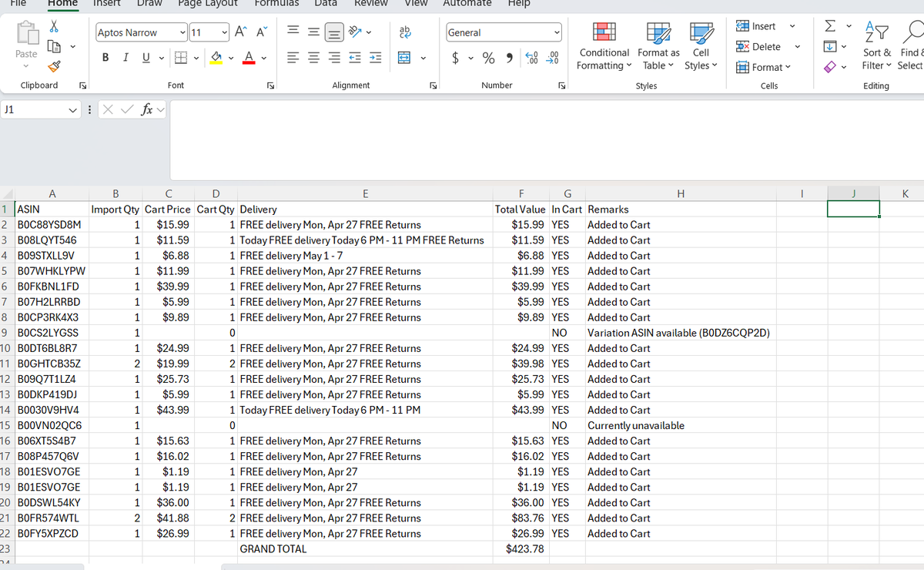Screen dimensions: 924x570
Task: Set Middle Align for cells
Action: 314,32
